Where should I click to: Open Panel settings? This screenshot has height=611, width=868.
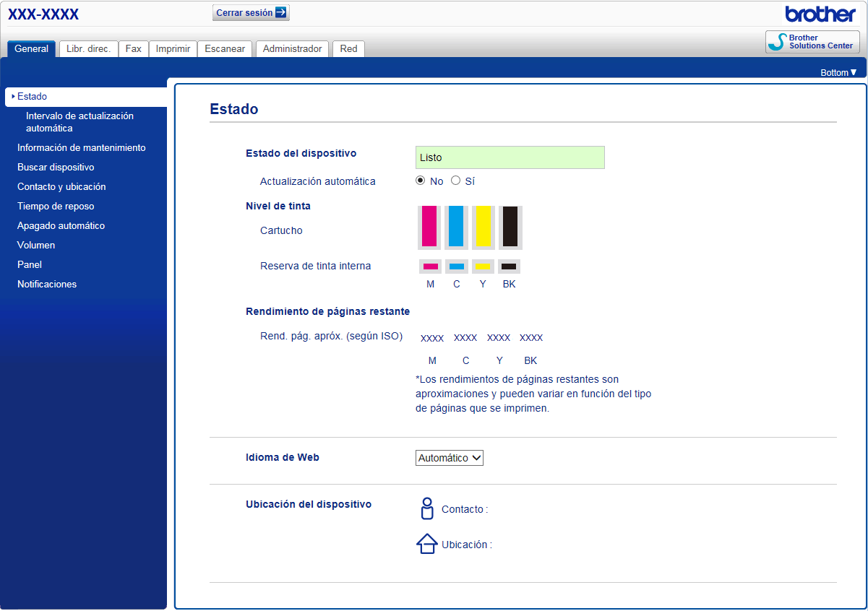pos(30,264)
